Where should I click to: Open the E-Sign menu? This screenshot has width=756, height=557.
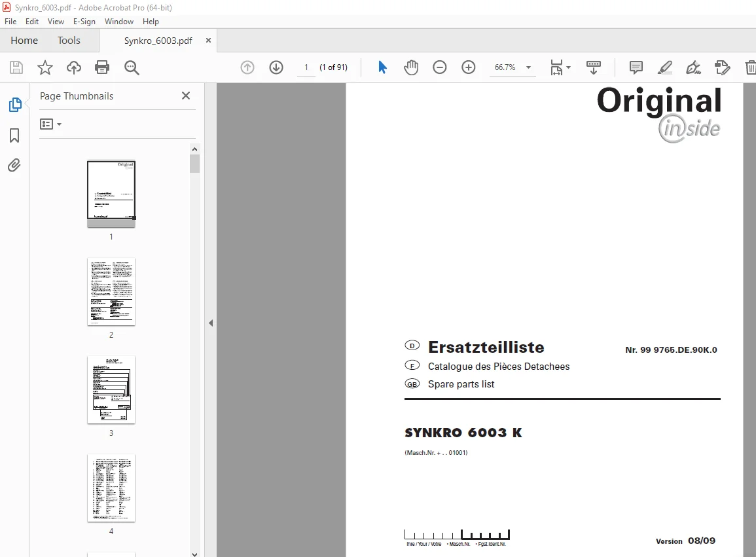(x=84, y=22)
